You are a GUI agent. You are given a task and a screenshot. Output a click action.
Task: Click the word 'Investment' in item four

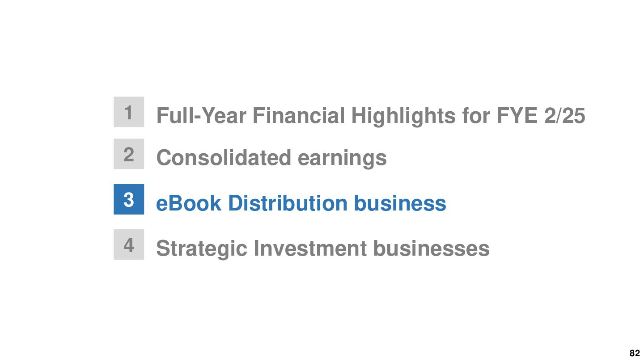pyautogui.click(x=310, y=248)
